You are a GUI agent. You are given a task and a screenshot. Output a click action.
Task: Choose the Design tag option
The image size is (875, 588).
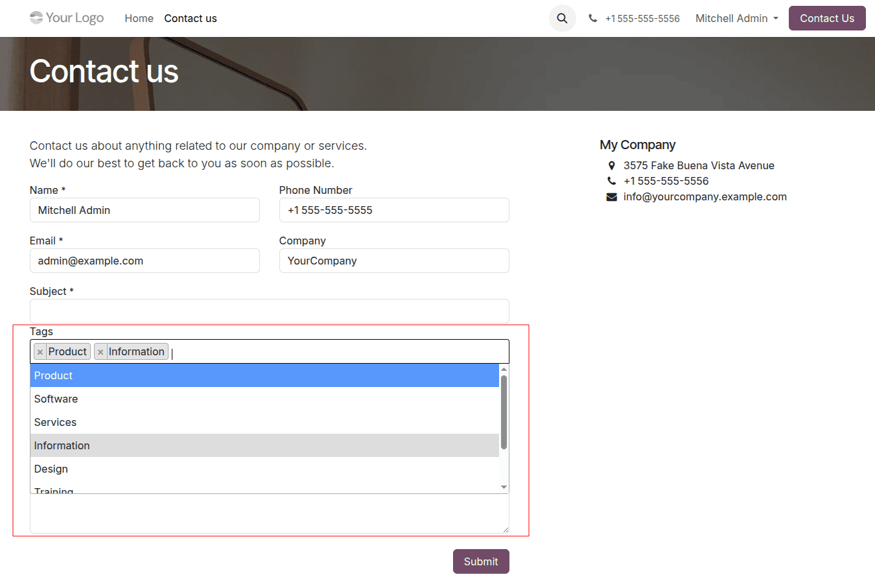pyautogui.click(x=264, y=469)
